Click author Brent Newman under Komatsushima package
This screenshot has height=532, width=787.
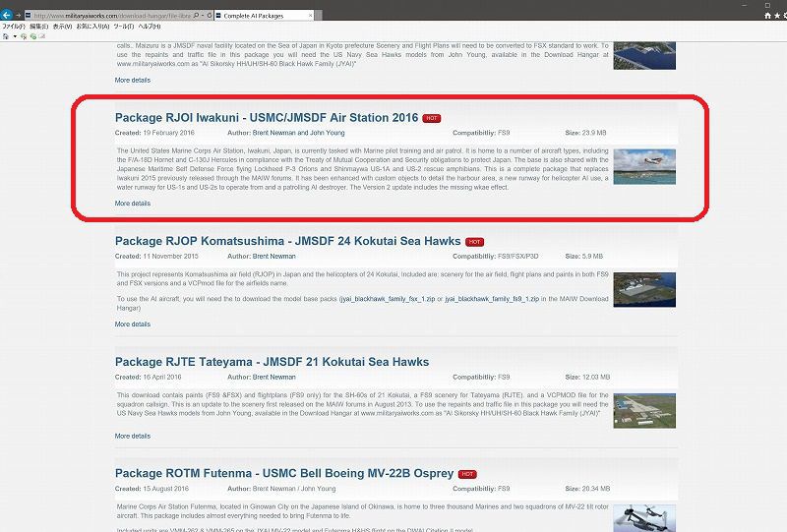[x=274, y=256]
